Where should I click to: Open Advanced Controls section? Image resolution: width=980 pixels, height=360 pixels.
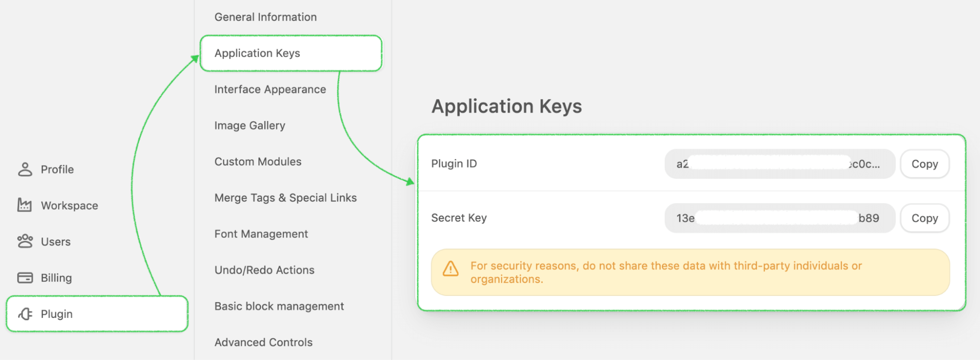coord(263,342)
